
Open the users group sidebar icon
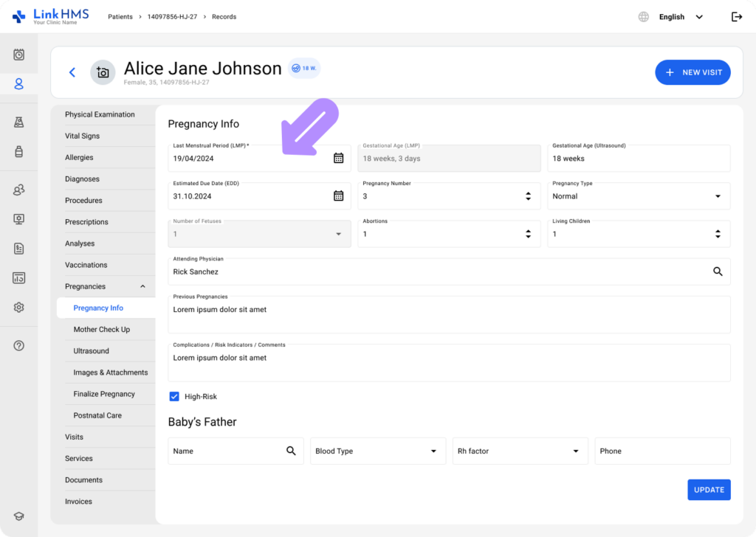pos(18,190)
